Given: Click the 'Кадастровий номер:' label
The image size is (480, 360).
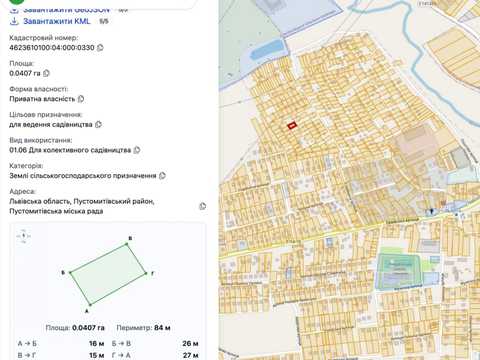Looking at the screenshot, I should pyautogui.click(x=44, y=38).
